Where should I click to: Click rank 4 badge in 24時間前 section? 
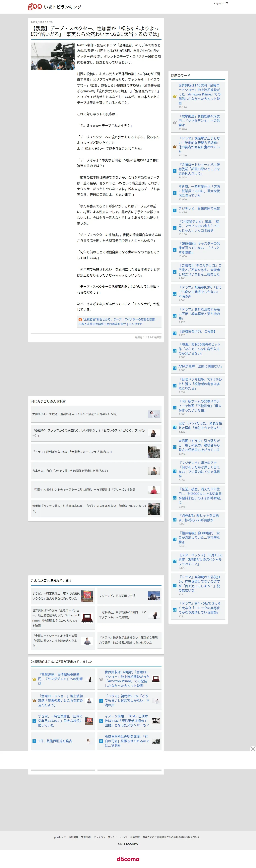pyautogui.click(x=101, y=701)
